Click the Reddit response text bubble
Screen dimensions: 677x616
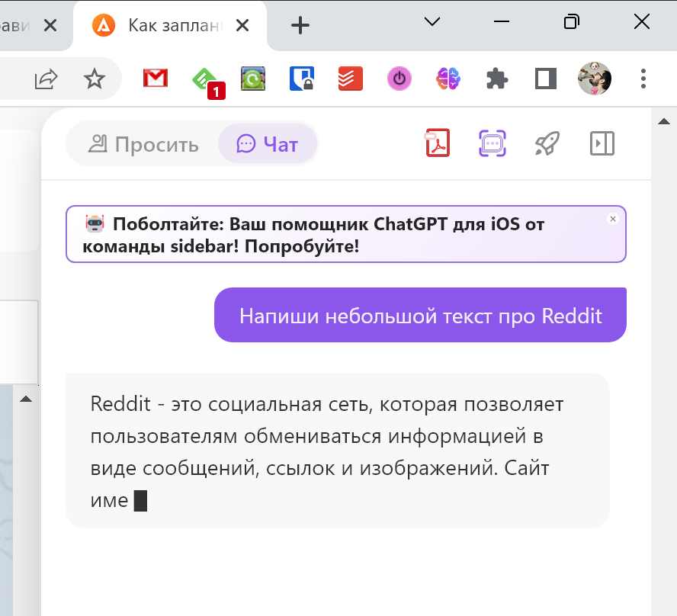pyautogui.click(x=337, y=451)
